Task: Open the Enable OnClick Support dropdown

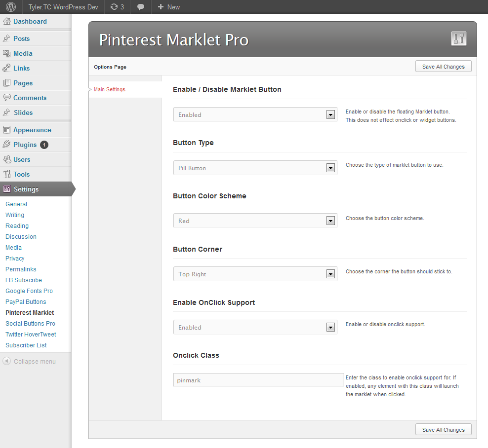Action: (255, 327)
